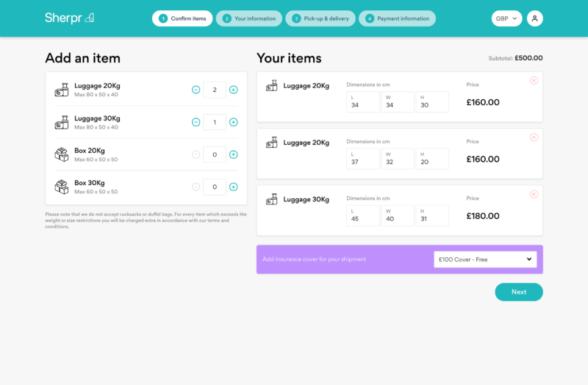This screenshot has width=588, height=385.
Task: Click the Luggage 30Kg quantity field
Action: (x=215, y=122)
